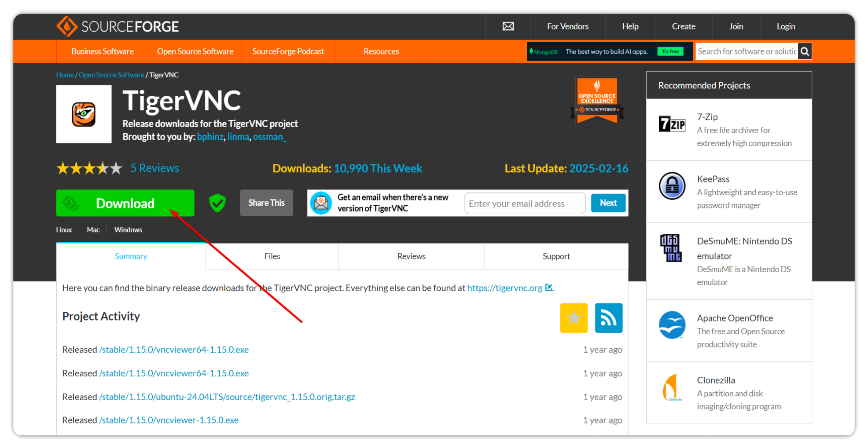The width and height of the screenshot is (868, 445).
Task: Switch to the Files tab
Action: pos(272,256)
